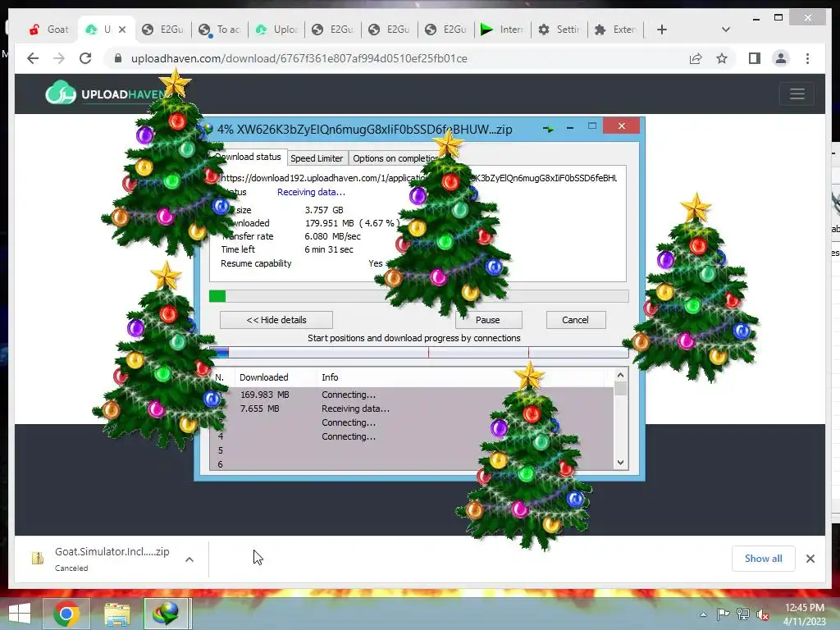Open the Chrome profile avatar

click(x=781, y=58)
